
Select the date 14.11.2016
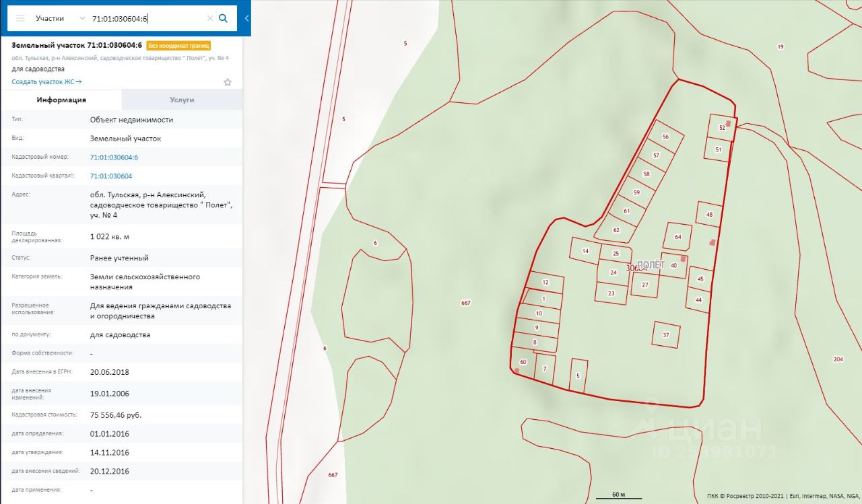tap(109, 452)
